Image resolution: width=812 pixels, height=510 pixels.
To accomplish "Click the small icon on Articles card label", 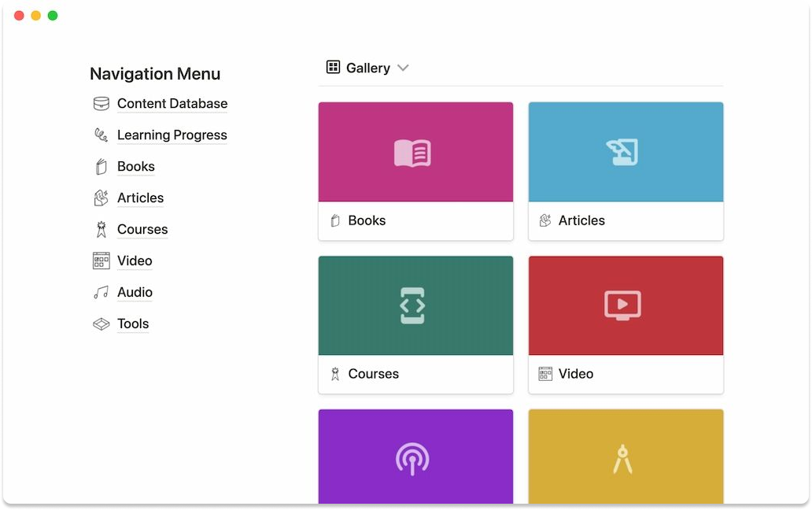I will point(544,221).
